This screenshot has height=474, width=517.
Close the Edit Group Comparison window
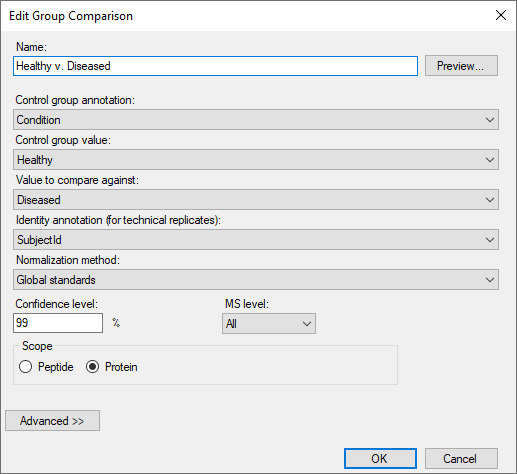pyautogui.click(x=501, y=15)
